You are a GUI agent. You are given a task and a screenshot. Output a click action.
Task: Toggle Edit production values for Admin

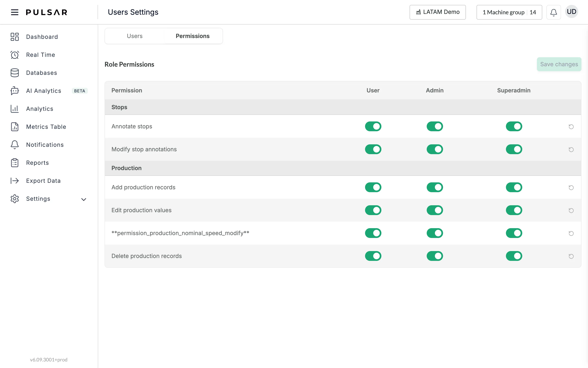[435, 210]
